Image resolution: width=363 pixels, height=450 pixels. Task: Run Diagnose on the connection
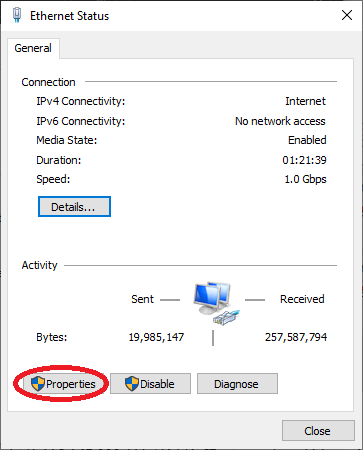click(237, 384)
